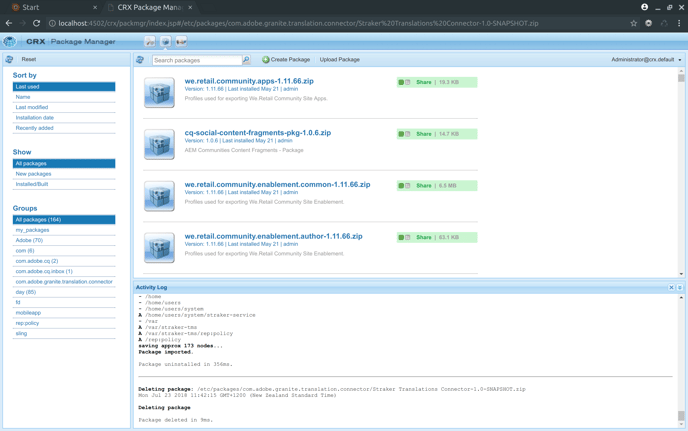Click the green status icon of enablement.author package
This screenshot has height=431, width=688.
click(401, 237)
